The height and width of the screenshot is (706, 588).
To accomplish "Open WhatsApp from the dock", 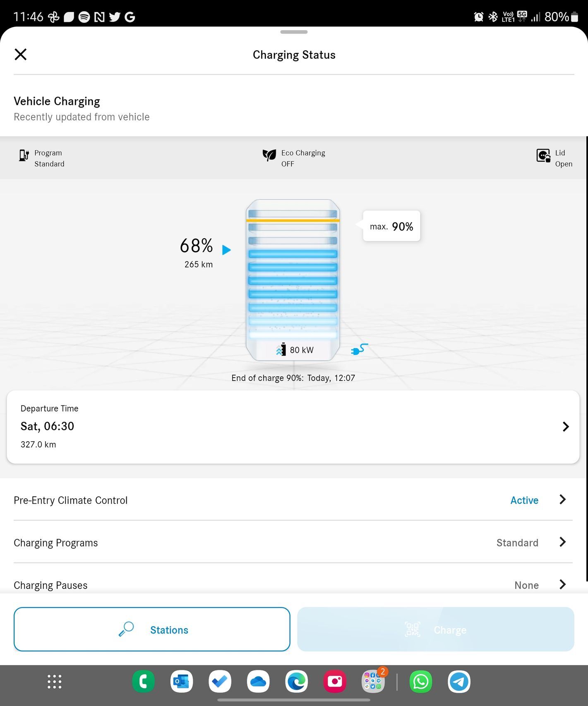I will 420,682.
